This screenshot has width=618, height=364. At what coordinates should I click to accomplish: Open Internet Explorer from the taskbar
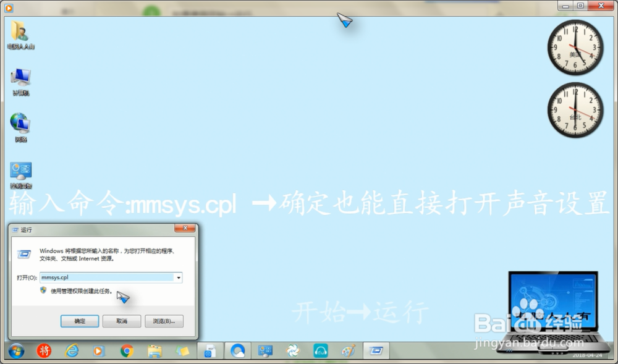[72, 350]
